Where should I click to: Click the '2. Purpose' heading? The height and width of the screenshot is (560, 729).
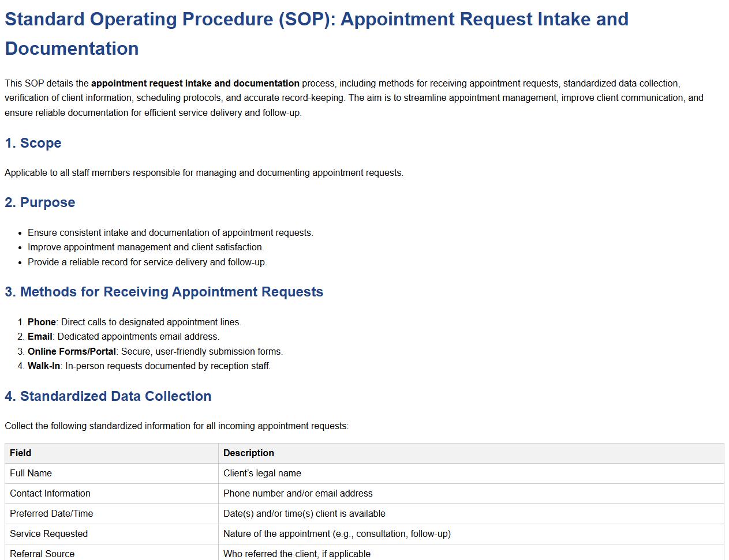[x=40, y=202]
